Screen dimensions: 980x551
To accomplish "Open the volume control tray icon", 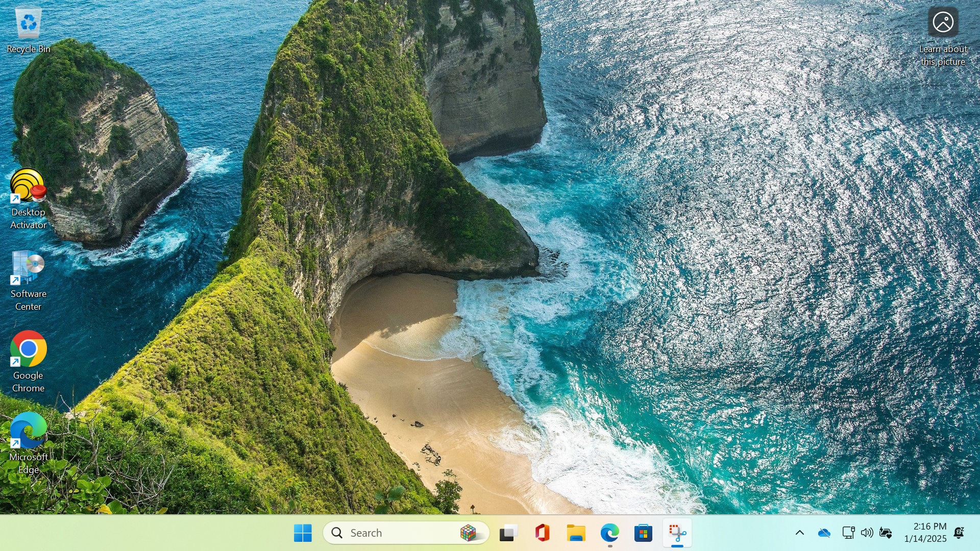I will click(867, 533).
